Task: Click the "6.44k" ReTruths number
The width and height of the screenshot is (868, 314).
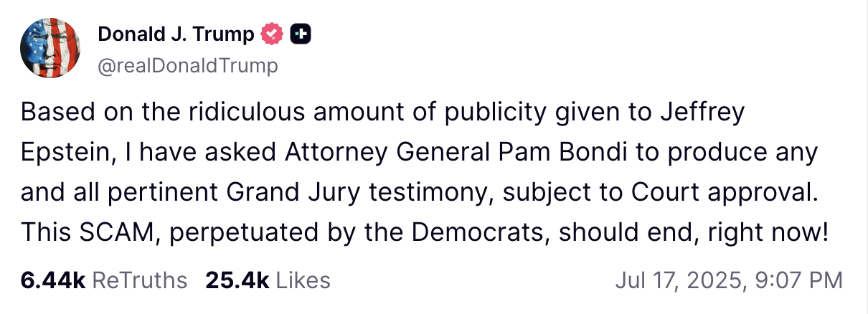Action: pos(52,280)
